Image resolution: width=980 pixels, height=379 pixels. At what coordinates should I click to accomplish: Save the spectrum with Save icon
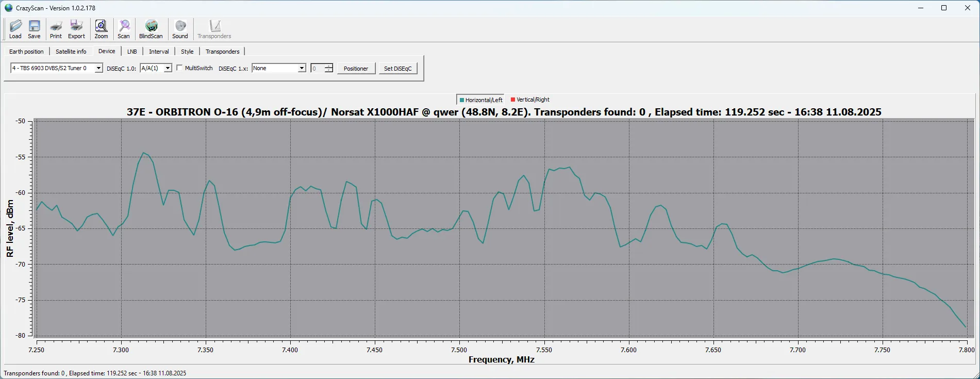click(34, 29)
